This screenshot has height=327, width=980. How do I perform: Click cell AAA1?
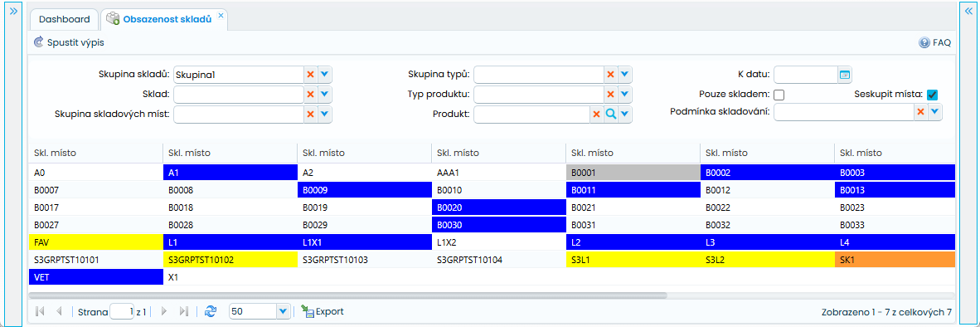tap(498, 172)
